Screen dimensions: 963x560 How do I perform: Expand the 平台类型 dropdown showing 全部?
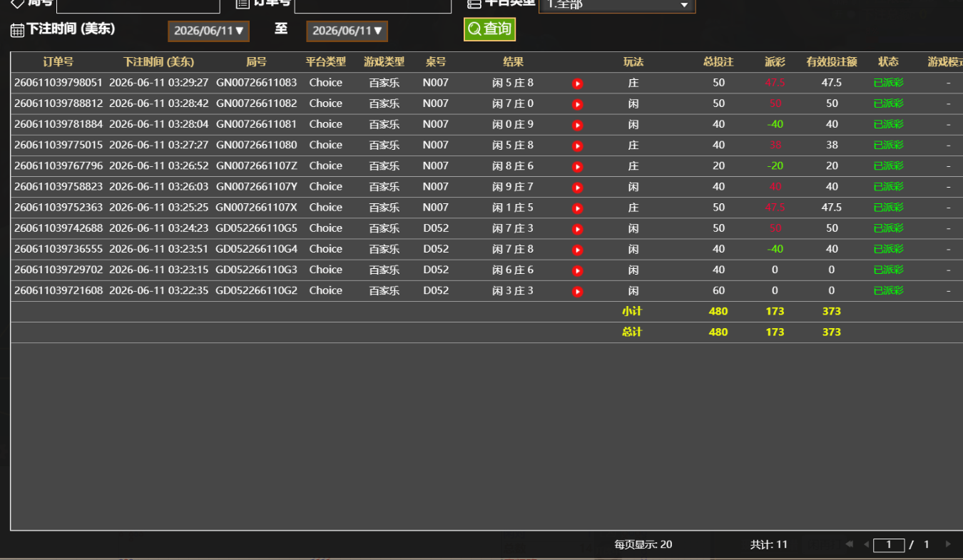click(616, 4)
